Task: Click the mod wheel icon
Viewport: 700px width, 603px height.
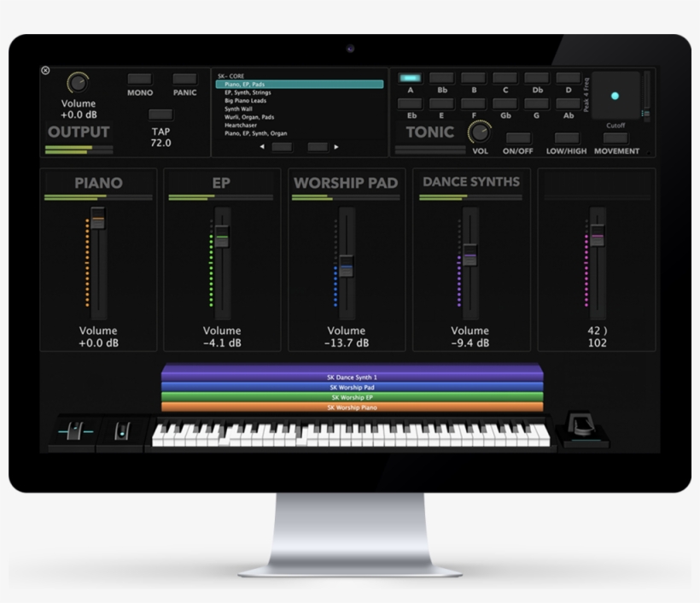Action: [x=122, y=430]
